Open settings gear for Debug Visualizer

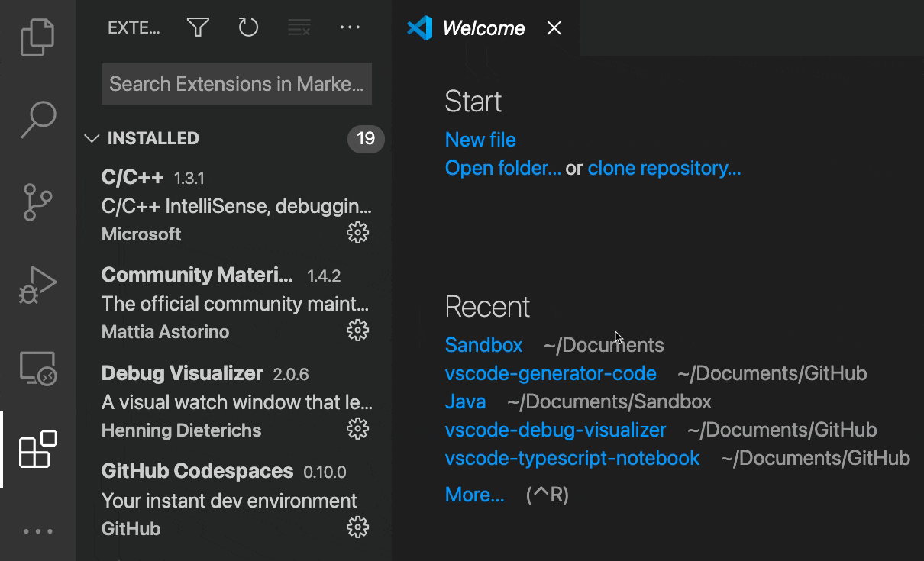pyautogui.click(x=357, y=428)
